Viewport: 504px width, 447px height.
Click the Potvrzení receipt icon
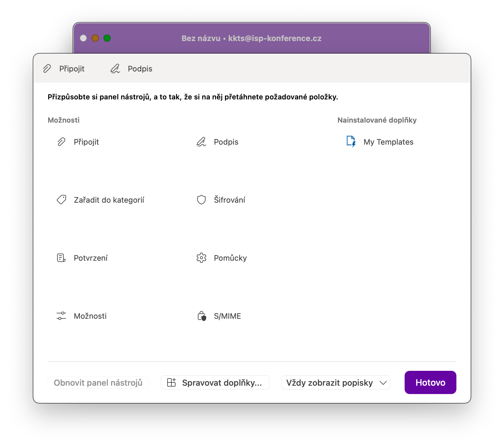coord(61,258)
